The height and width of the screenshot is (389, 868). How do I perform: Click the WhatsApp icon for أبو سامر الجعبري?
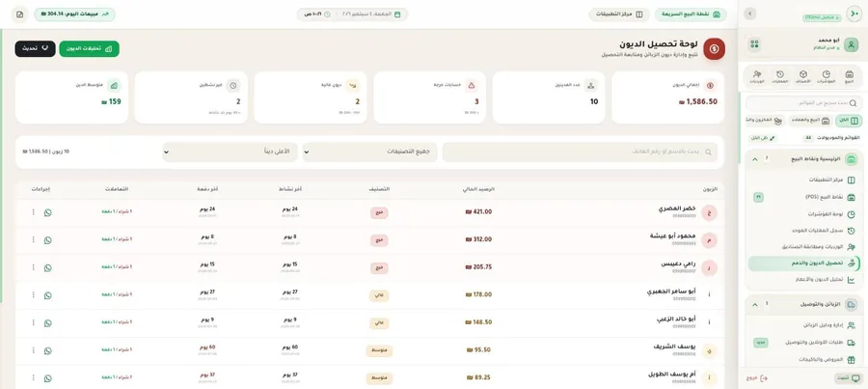[47, 295]
